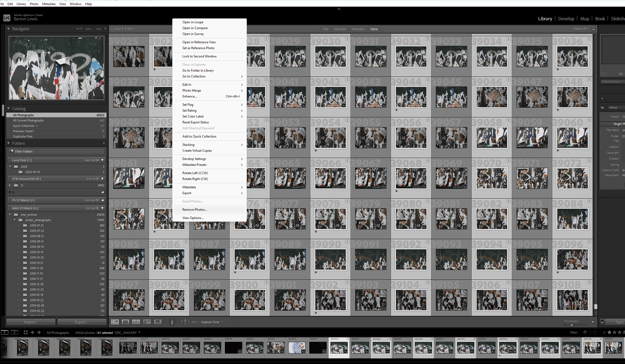
Task: Click the filter lock padlock icon
Action: pos(593,29)
